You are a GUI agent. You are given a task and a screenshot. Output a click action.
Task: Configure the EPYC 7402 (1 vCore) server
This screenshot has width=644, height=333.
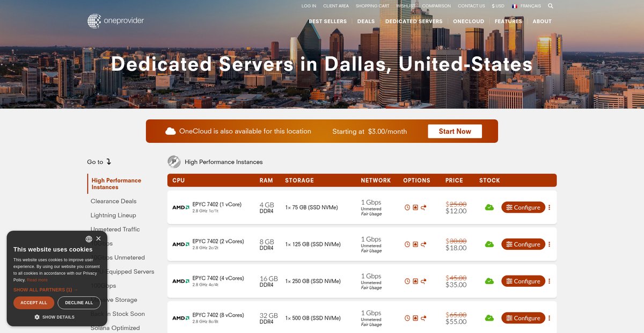(x=523, y=207)
